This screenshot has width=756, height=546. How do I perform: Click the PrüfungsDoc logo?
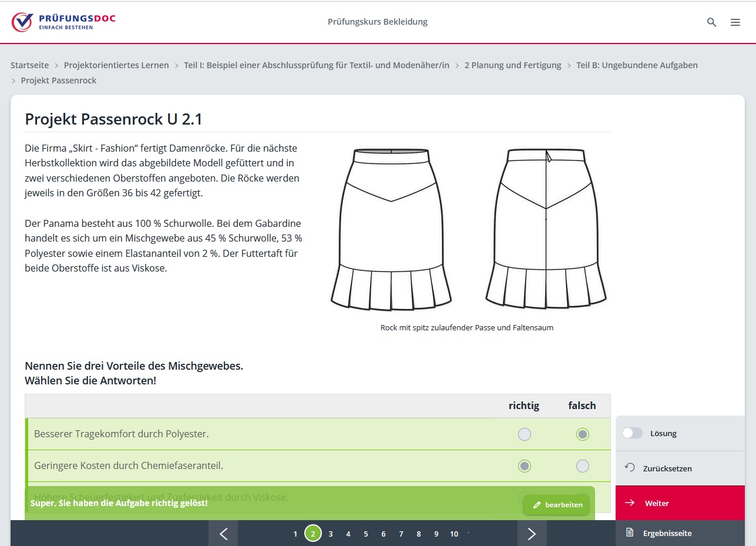click(63, 22)
